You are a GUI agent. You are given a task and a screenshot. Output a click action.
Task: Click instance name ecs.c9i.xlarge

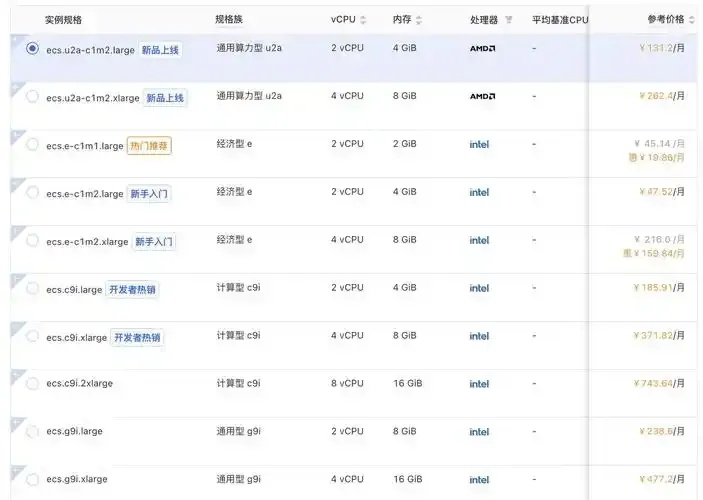76,338
